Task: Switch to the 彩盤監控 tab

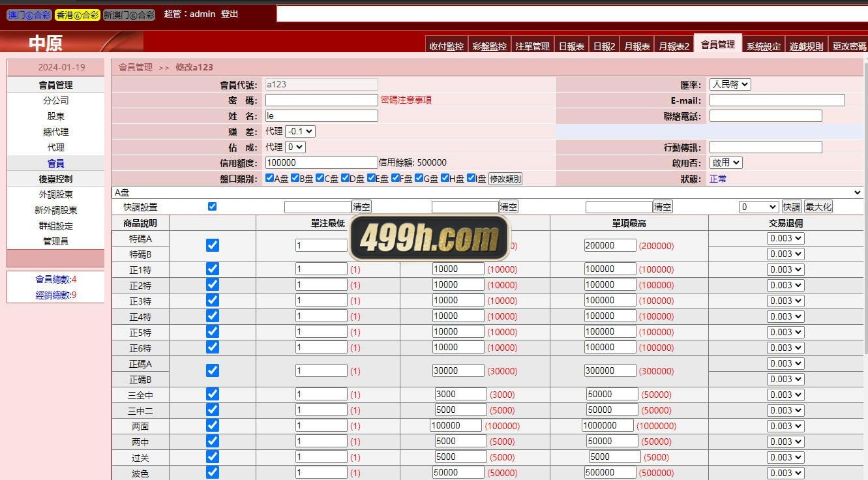Action: 489,46
